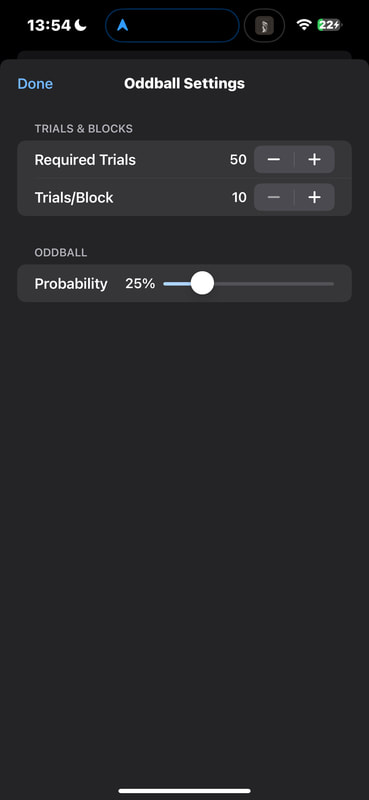Viewport: 369px width, 800px height.
Task: Tap the Oddball Settings title
Action: coord(184,84)
